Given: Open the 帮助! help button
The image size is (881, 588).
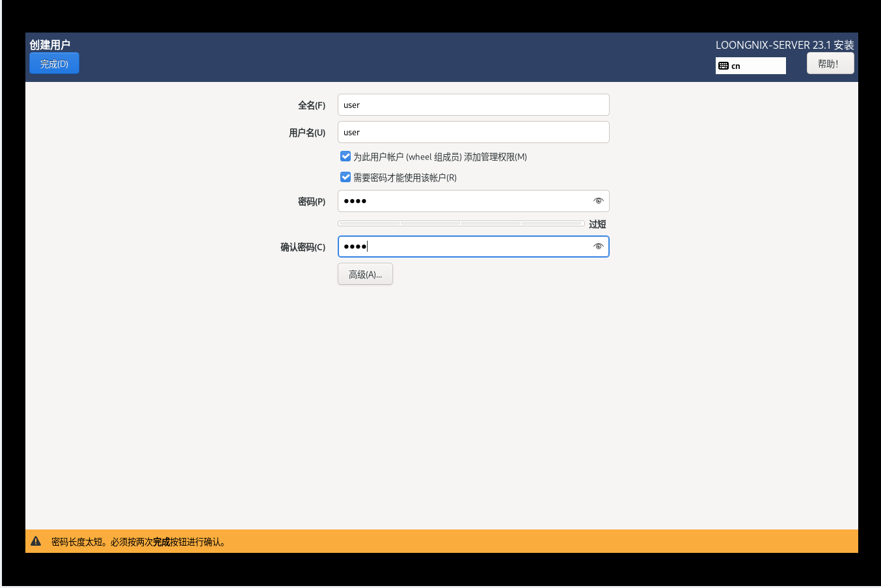Looking at the screenshot, I should pyautogui.click(x=830, y=63).
